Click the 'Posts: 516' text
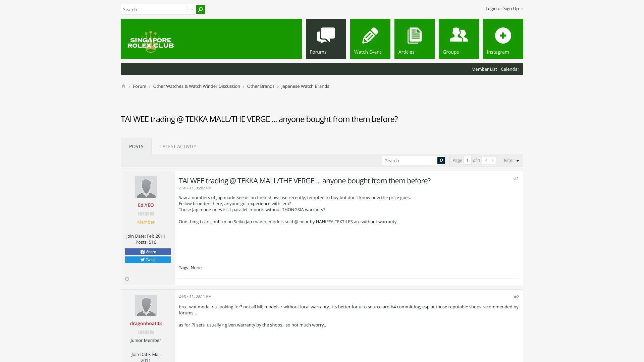644x362 pixels. (x=146, y=242)
